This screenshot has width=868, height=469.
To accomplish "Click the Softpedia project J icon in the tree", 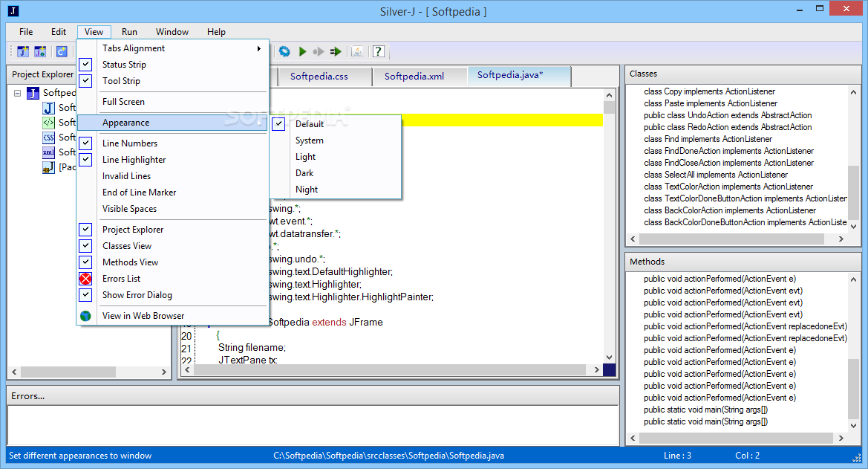I will click(33, 93).
